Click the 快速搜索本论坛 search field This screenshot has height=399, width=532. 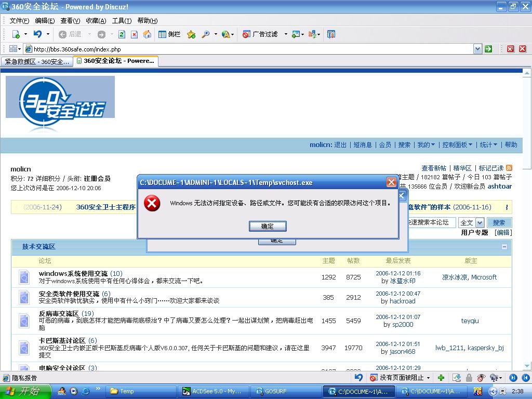[431, 222]
